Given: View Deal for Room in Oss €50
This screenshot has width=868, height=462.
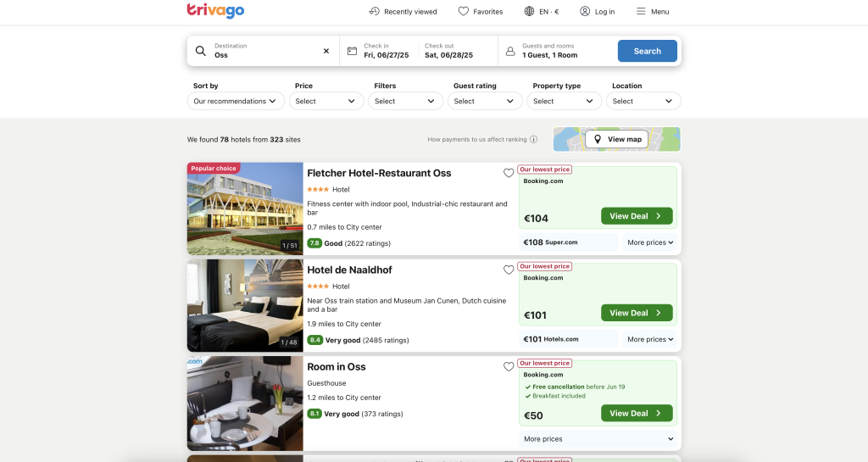Looking at the screenshot, I should [637, 414].
